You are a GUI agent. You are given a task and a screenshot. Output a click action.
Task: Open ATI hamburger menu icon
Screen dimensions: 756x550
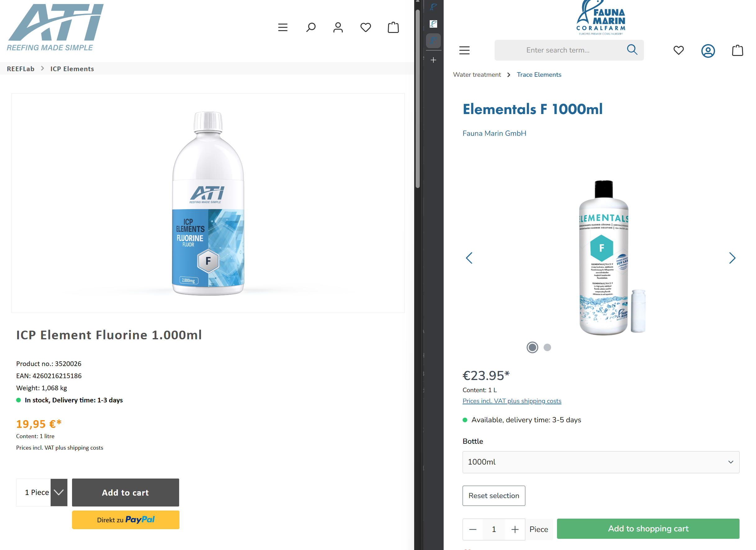[283, 27]
